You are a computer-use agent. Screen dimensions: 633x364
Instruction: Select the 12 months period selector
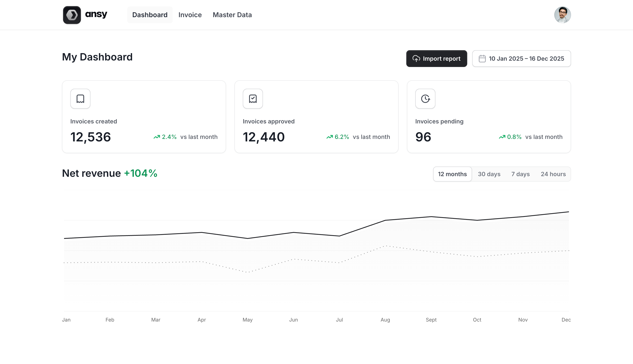(x=452, y=174)
